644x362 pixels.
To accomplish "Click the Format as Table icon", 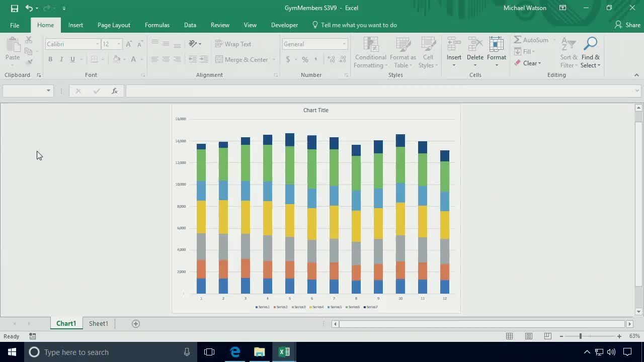I will (403, 52).
